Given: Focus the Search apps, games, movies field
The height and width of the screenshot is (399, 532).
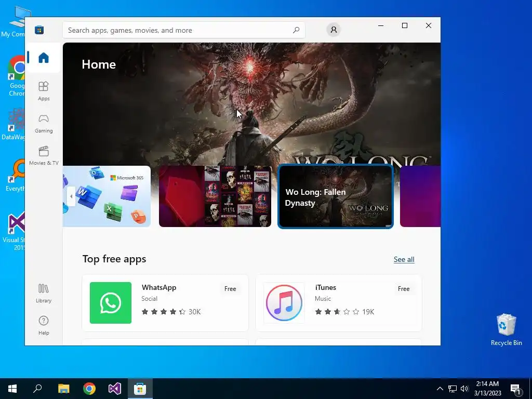Looking at the screenshot, I should point(183,30).
